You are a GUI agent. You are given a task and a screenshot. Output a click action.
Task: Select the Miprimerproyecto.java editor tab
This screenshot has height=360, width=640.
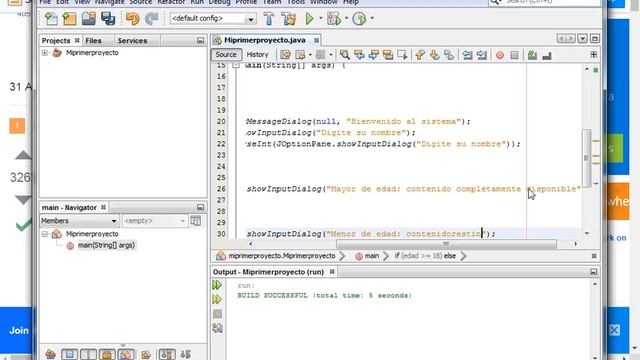pos(265,40)
